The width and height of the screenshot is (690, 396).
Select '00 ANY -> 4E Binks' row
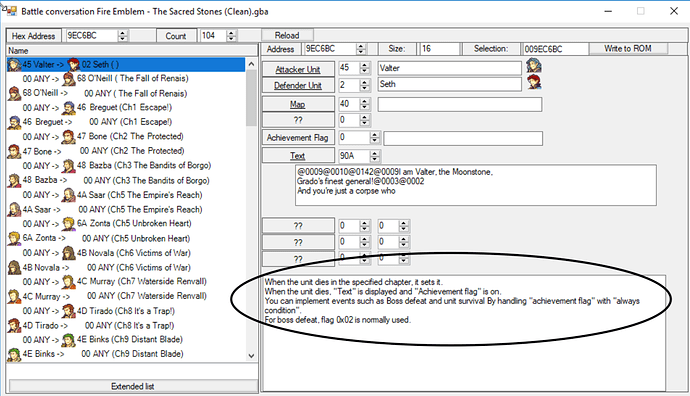(x=126, y=340)
